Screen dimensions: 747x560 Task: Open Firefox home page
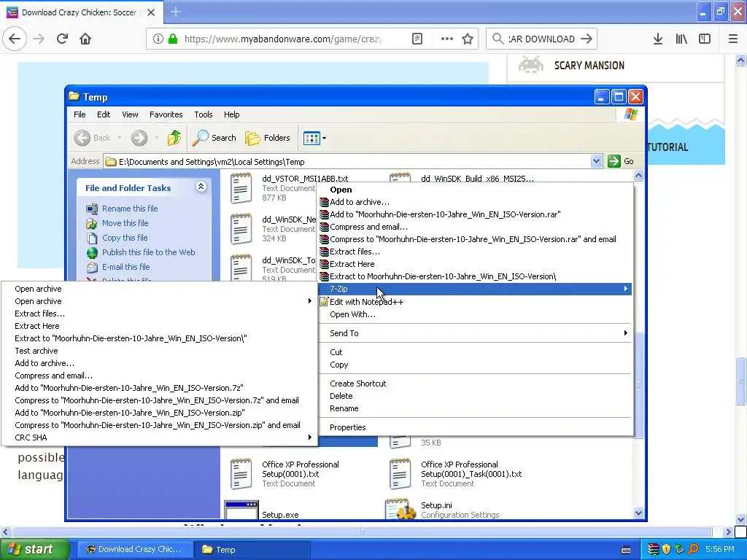tap(85, 39)
